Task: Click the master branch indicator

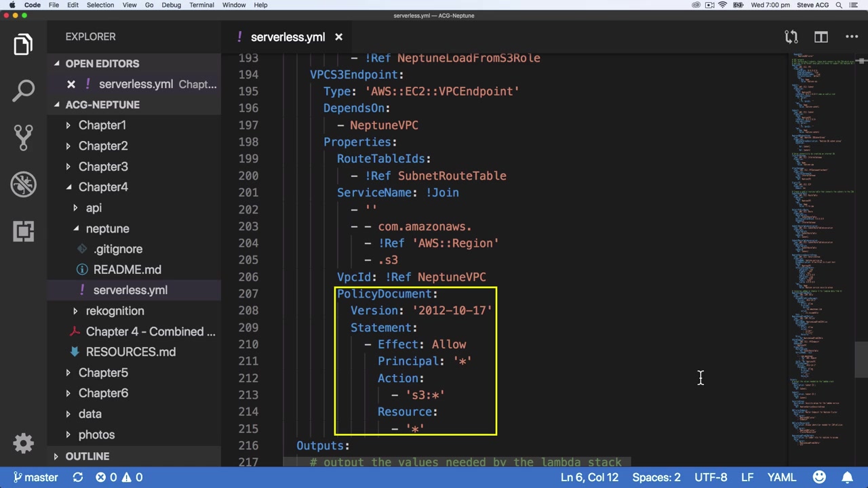Action: coord(35,477)
